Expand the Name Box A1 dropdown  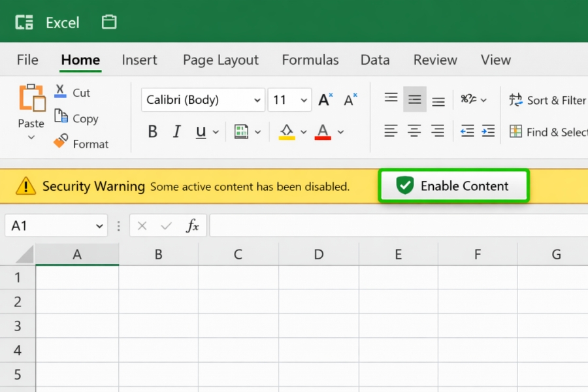tap(100, 226)
